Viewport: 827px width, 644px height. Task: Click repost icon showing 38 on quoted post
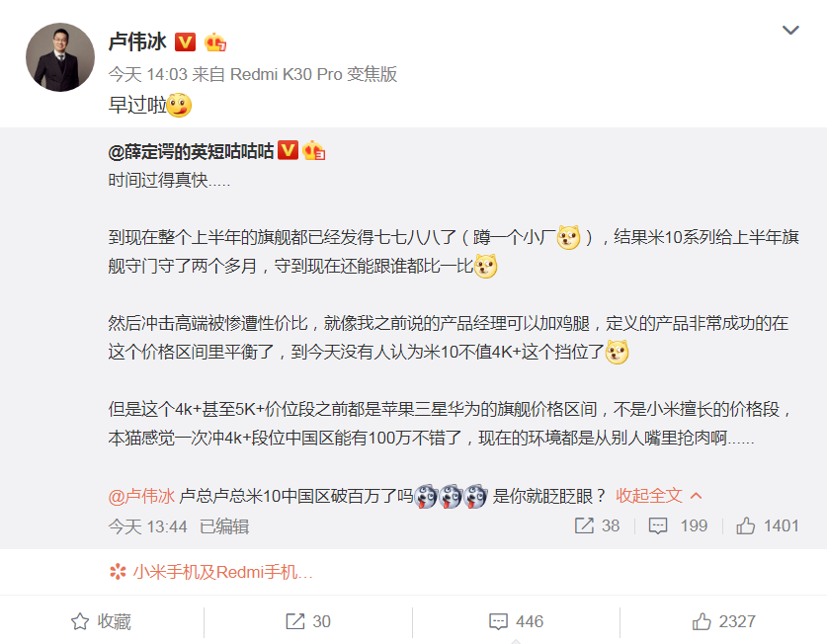pos(597,525)
